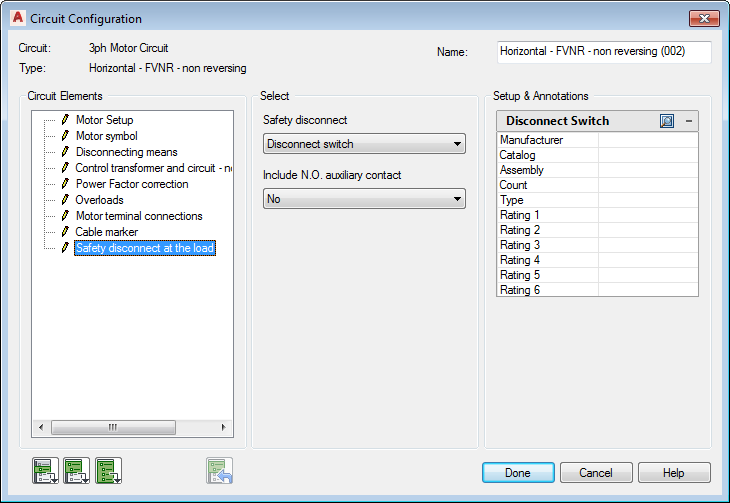The width and height of the screenshot is (730, 503).
Task: Choose Power Factor correction element
Action: (x=131, y=184)
